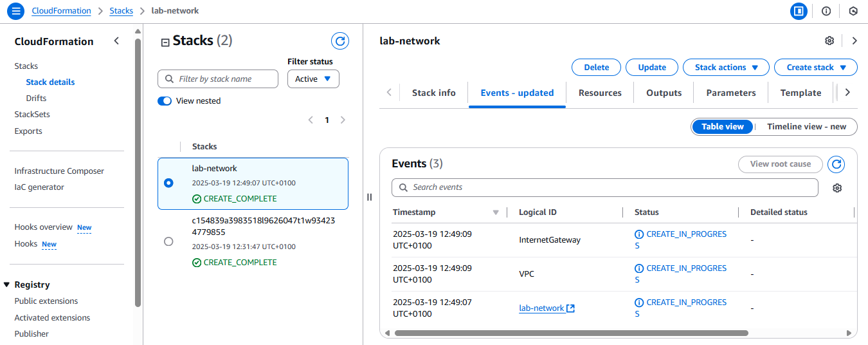
Task: Open Exports in sidebar
Action: pos(28,131)
